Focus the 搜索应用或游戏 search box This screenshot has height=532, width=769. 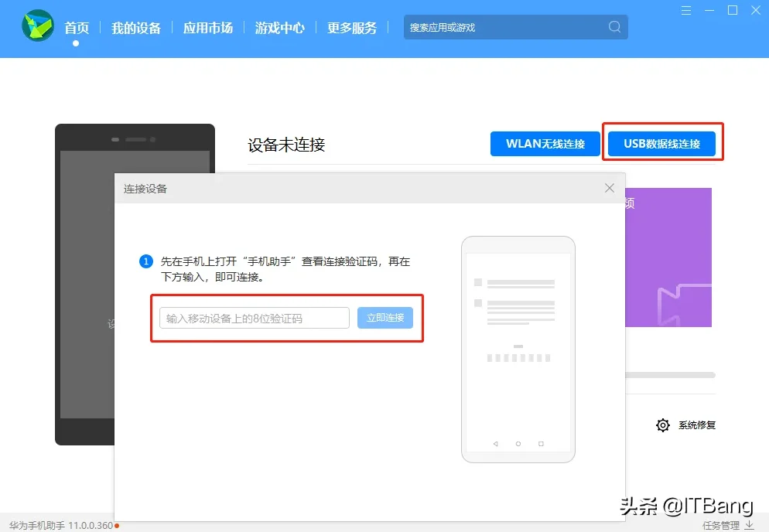(515, 27)
